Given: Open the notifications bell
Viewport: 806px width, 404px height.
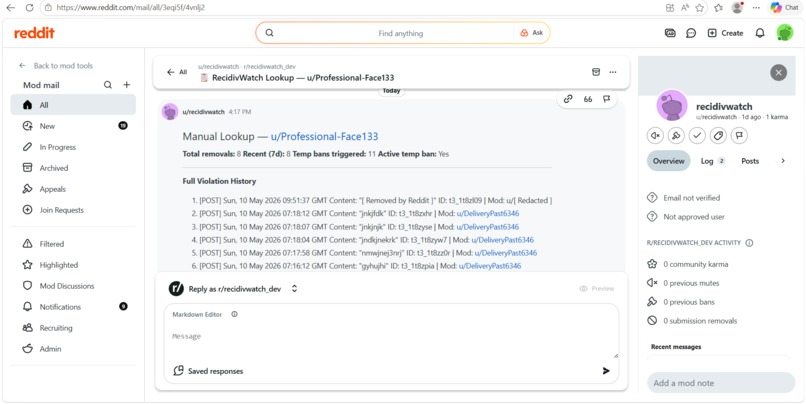Looking at the screenshot, I should click(760, 33).
